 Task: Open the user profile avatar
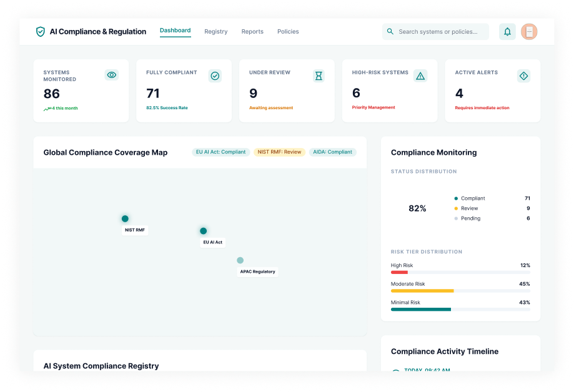(x=529, y=32)
